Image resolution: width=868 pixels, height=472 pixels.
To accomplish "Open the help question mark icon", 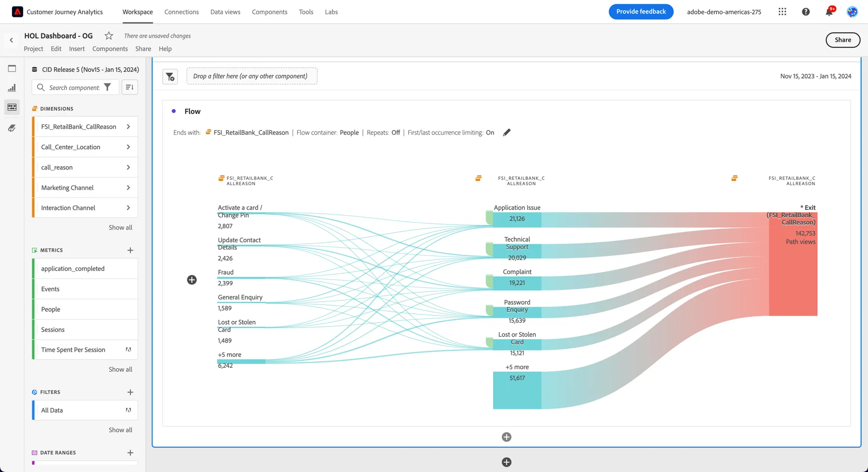I will tap(806, 12).
